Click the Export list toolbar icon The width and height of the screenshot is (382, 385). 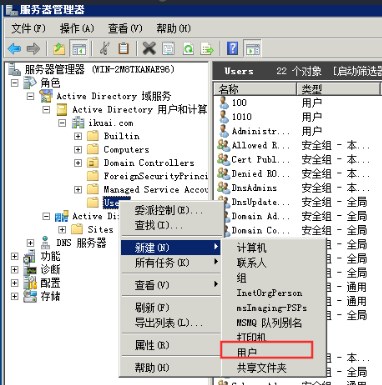click(x=207, y=49)
